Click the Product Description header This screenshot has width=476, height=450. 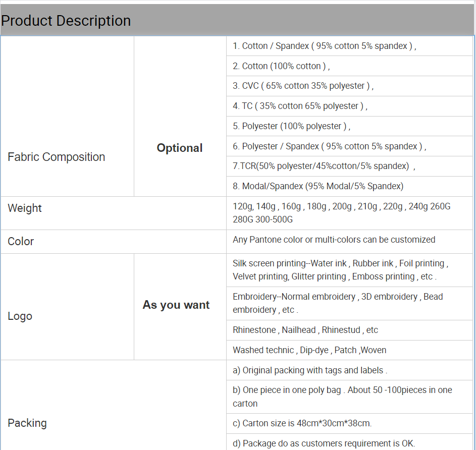click(x=66, y=21)
